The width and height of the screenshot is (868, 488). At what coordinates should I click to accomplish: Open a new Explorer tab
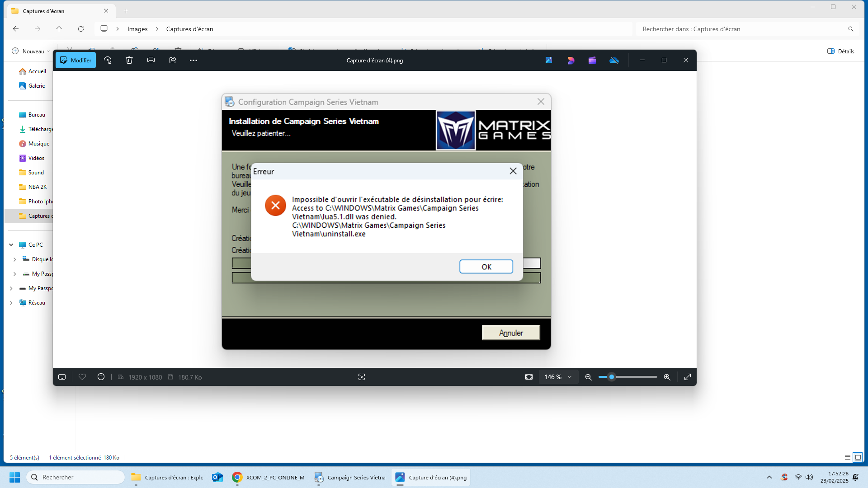click(126, 11)
